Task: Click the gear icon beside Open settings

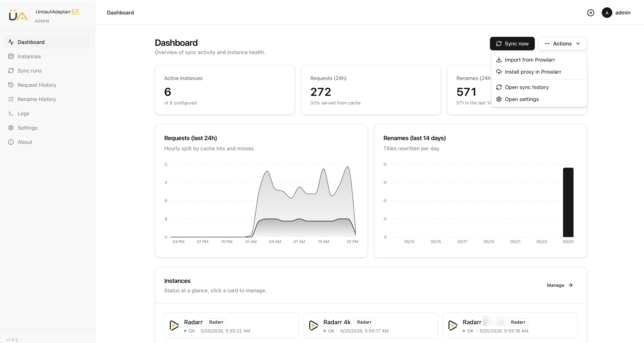Action: [499, 99]
